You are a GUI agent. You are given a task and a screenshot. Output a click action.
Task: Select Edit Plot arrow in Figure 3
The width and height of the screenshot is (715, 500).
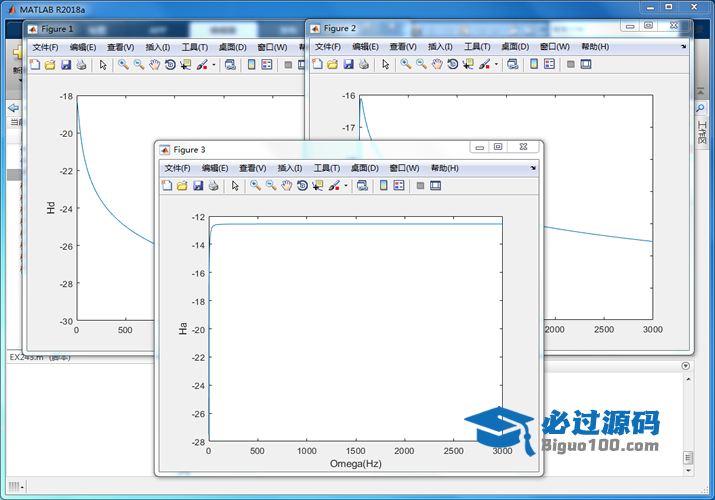[235, 186]
